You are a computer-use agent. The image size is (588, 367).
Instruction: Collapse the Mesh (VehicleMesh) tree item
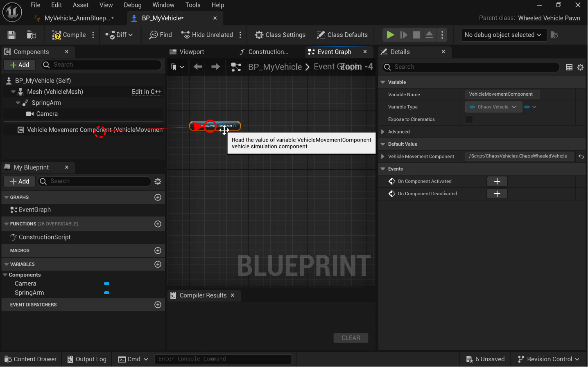tap(14, 92)
